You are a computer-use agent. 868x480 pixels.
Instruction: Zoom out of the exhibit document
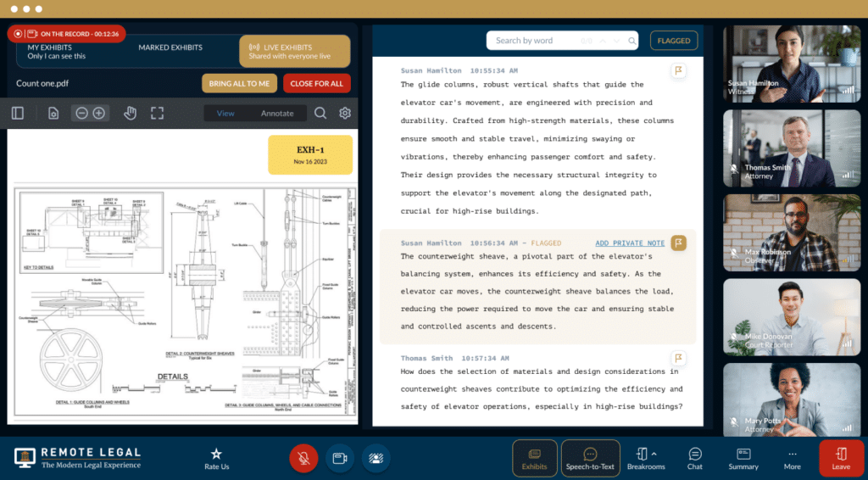pyautogui.click(x=81, y=113)
